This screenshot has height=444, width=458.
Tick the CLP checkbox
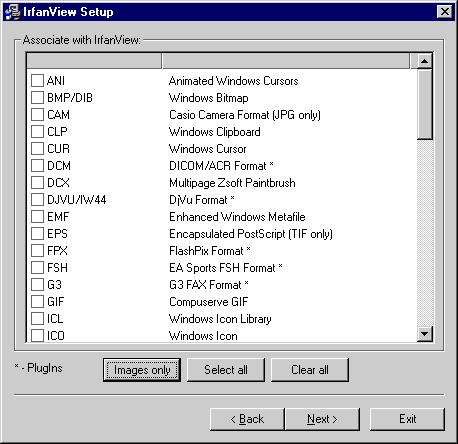pyautogui.click(x=37, y=132)
